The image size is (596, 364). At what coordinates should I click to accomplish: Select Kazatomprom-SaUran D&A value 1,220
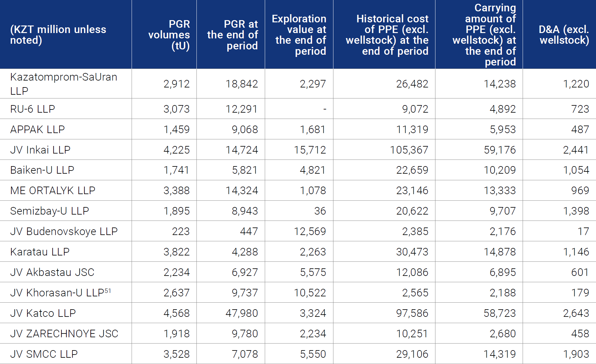point(576,84)
